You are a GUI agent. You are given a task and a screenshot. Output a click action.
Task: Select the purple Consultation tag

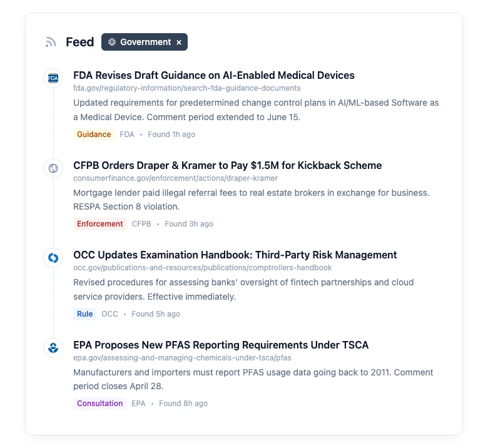click(99, 404)
